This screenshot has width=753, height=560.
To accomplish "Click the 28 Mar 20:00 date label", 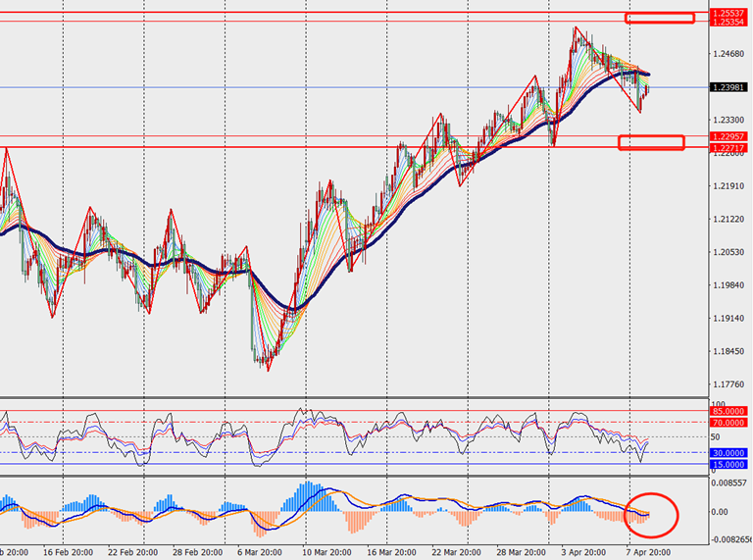I will click(x=521, y=552).
